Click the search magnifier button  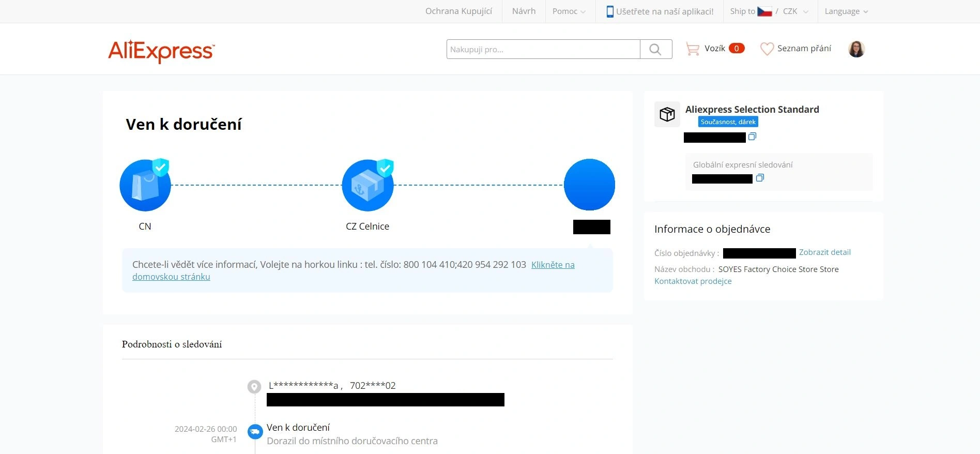click(x=655, y=49)
